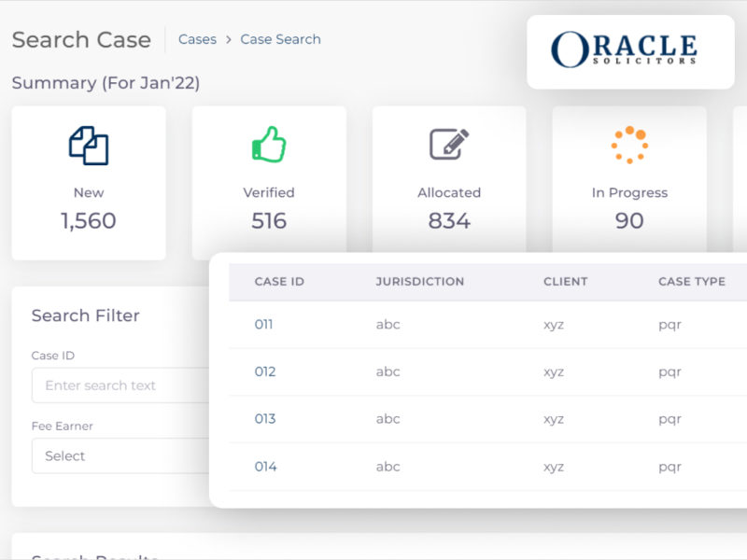This screenshot has width=747, height=560.
Task: Click the Oracle Solicitors logo
Action: (x=629, y=49)
